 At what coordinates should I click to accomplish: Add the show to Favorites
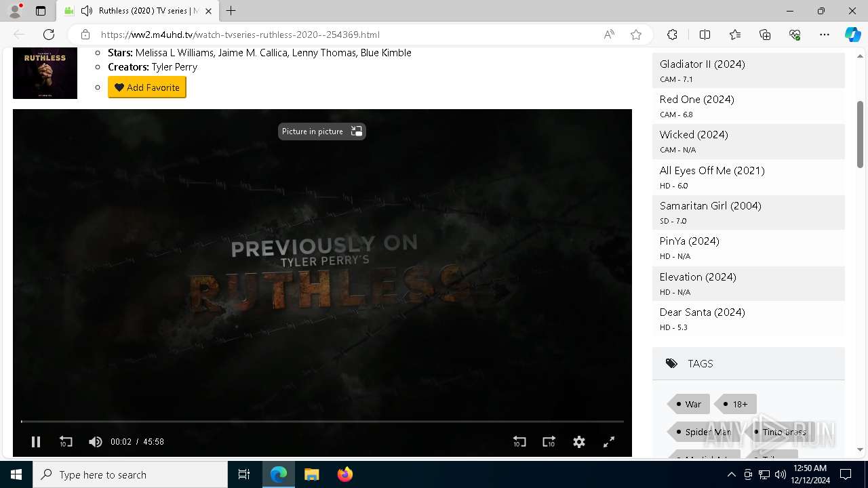pos(147,87)
